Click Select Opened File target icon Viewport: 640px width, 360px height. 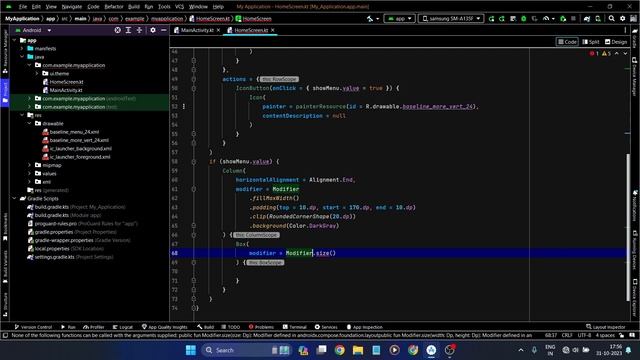coord(118,30)
